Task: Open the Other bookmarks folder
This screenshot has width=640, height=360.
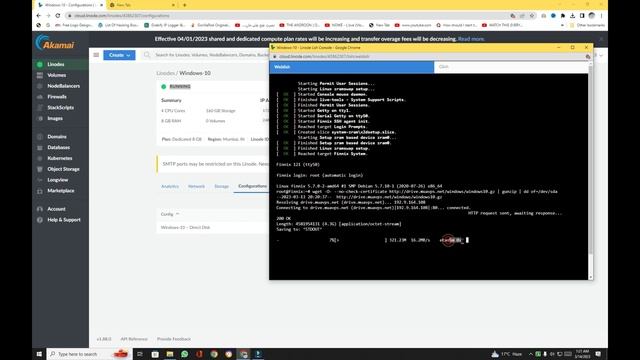Action: pos(587,25)
